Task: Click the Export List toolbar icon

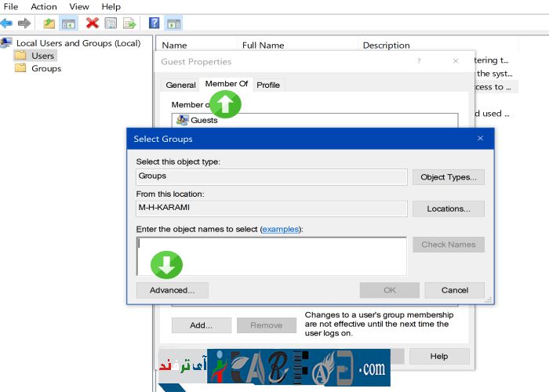Action: (x=129, y=24)
